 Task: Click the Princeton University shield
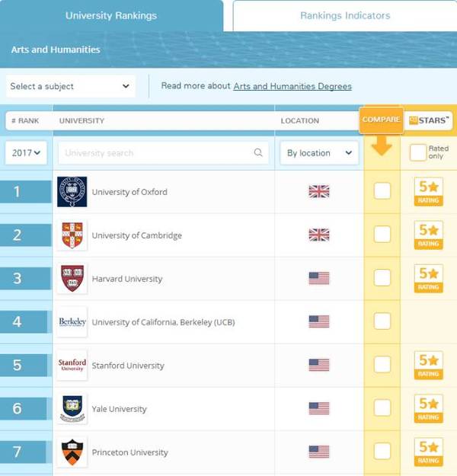click(72, 452)
